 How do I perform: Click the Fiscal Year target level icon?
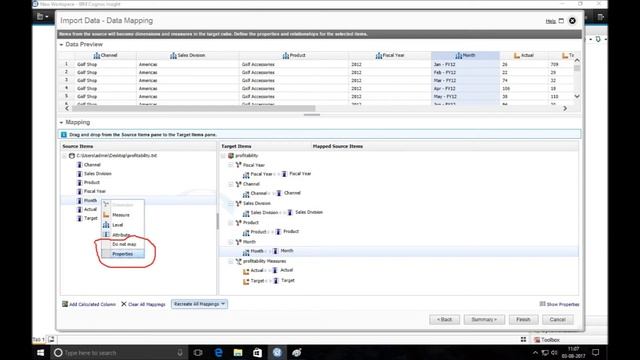pos(246,175)
